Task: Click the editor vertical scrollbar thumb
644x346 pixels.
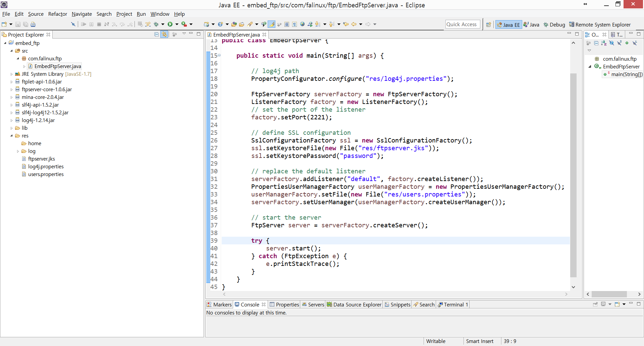Action: pyautogui.click(x=573, y=175)
